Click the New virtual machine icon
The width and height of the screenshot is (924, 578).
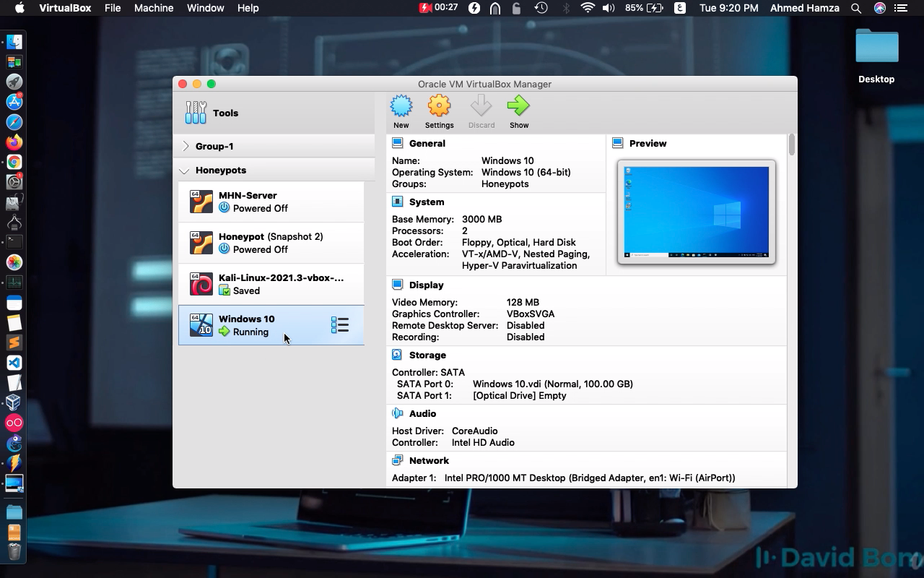tap(401, 107)
